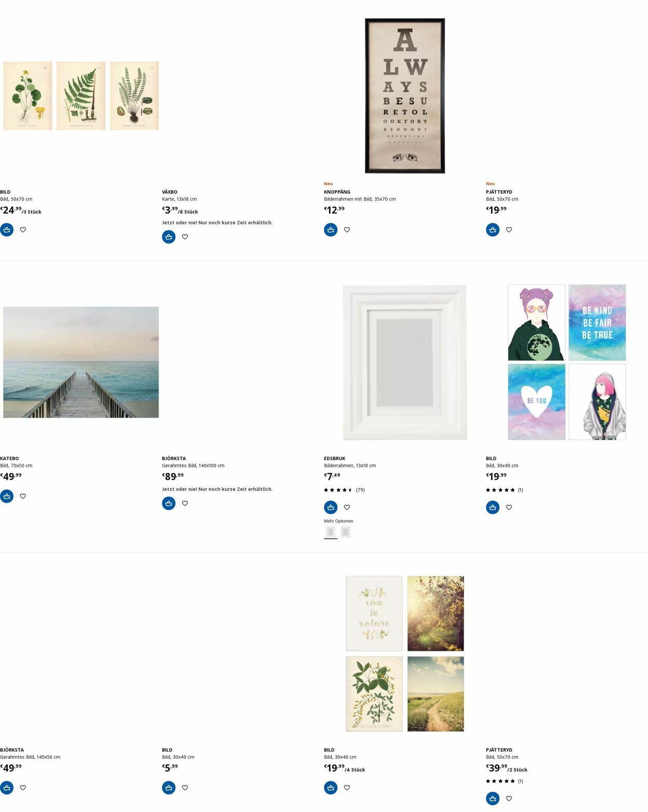Open EDSBRUK 79 reviews rating
The height and width of the screenshot is (812, 648).
pos(344,490)
